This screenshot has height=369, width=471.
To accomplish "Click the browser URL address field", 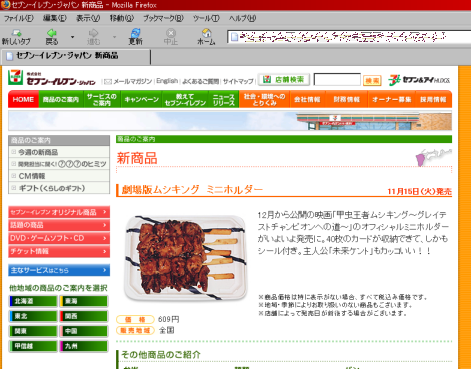I will [x=348, y=37].
